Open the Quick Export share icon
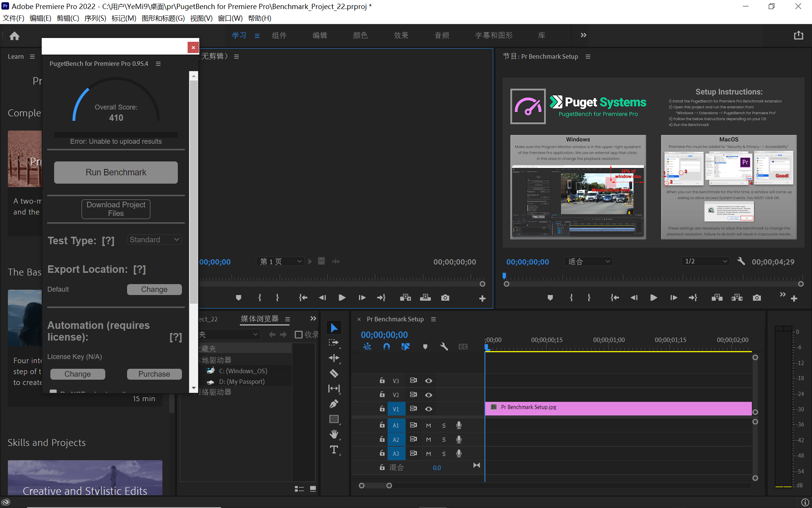Viewport: 812px width, 508px height. (798, 35)
